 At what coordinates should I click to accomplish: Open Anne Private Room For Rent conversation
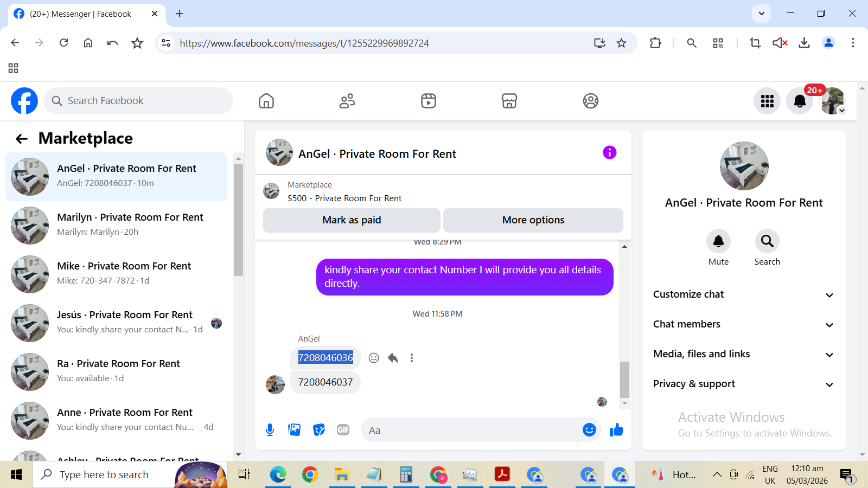pos(116,421)
